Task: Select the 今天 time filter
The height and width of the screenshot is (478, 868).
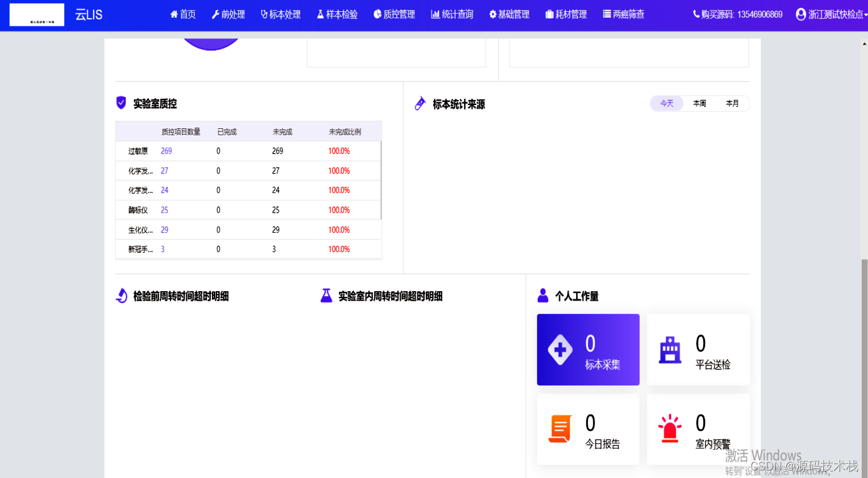Action: click(x=667, y=103)
